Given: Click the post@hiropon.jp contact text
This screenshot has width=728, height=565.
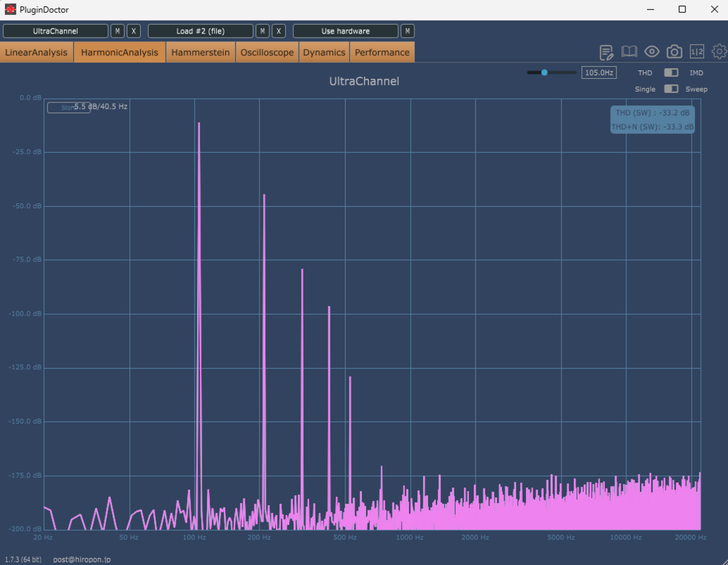Looking at the screenshot, I should pos(82,559).
